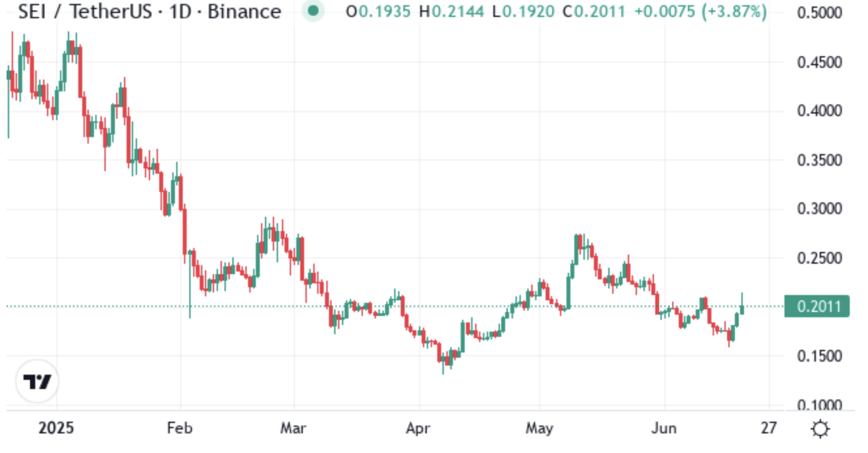Click the 0.4500 price axis label
The image size is (868, 453).
(x=820, y=63)
